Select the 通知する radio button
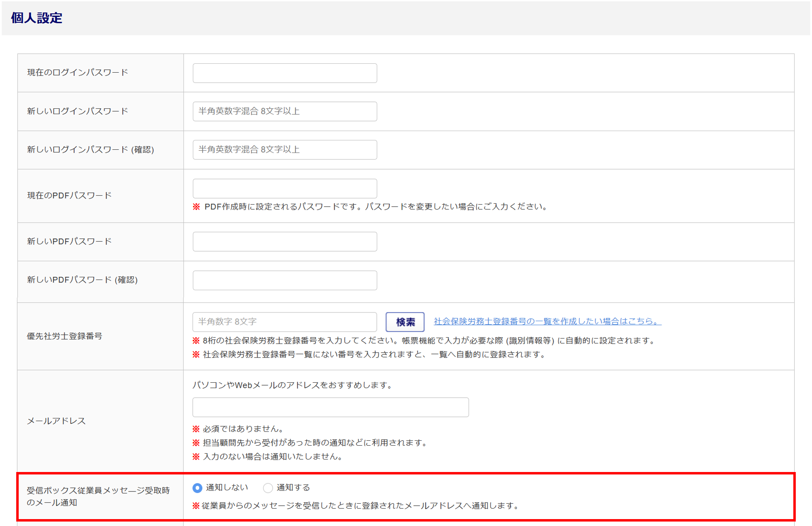Viewport: 812px width, 526px height. (x=268, y=488)
